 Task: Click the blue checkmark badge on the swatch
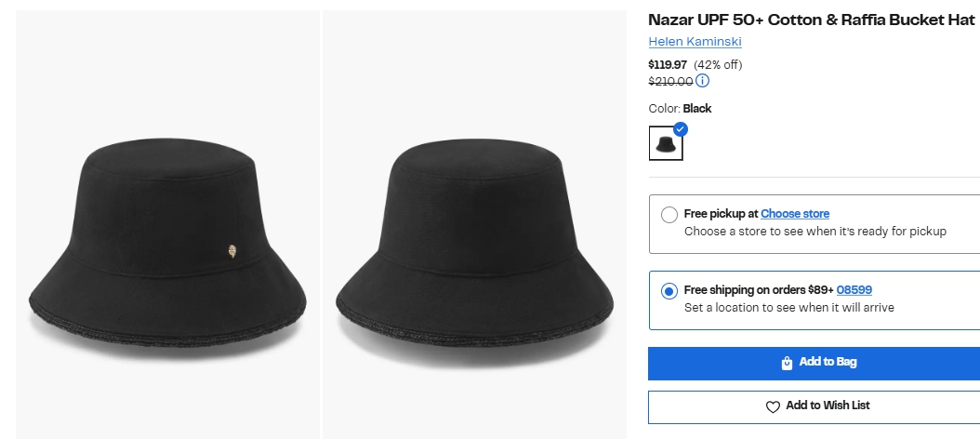point(681,129)
